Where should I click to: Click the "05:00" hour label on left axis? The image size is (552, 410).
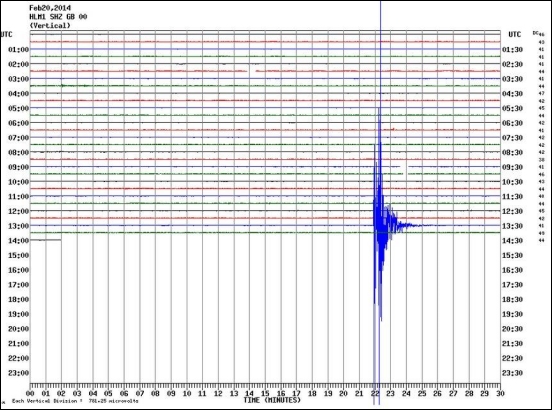coord(19,108)
